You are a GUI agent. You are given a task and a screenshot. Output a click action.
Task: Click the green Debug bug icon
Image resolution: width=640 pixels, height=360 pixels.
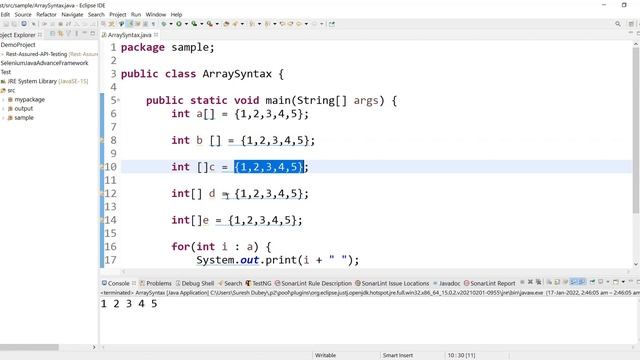pyautogui.click(x=164, y=24)
